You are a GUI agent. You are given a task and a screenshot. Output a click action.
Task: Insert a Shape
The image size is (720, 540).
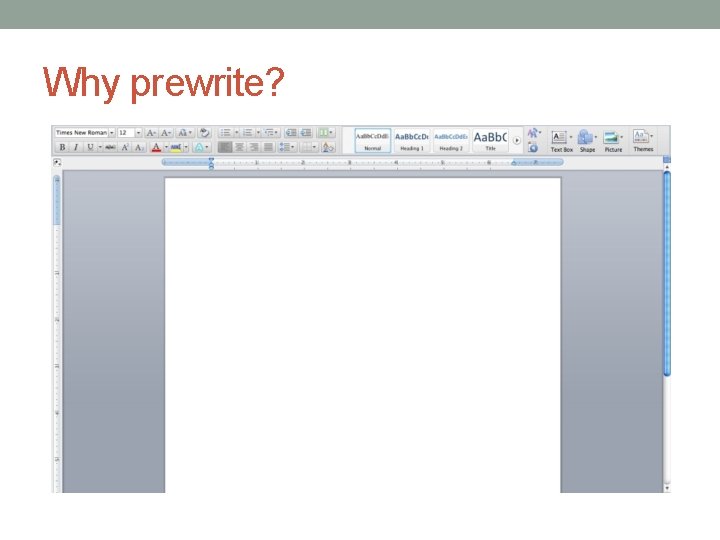pyautogui.click(x=586, y=141)
